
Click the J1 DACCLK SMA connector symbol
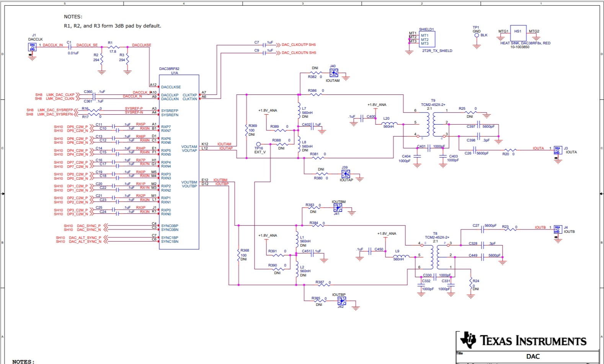(x=33, y=47)
